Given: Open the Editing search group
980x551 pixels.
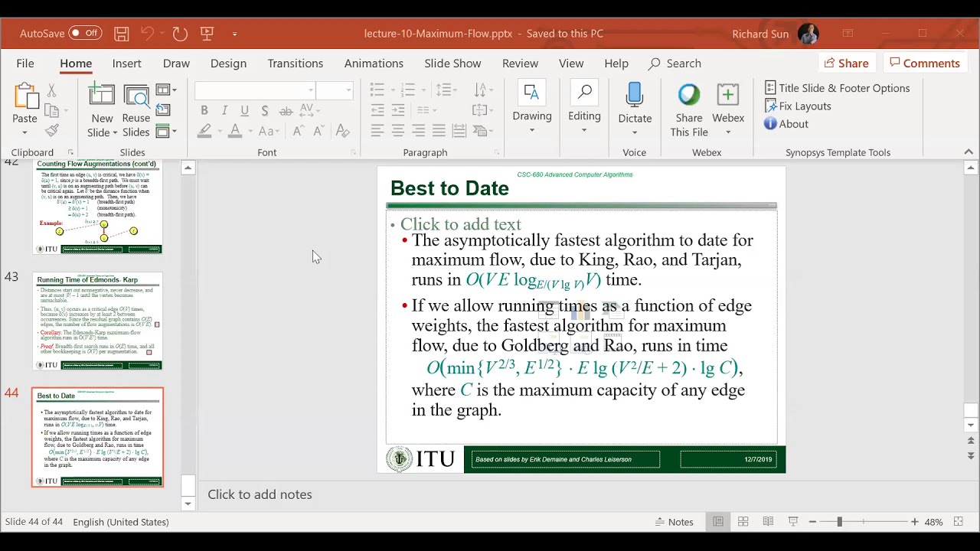Looking at the screenshot, I should click(584, 107).
